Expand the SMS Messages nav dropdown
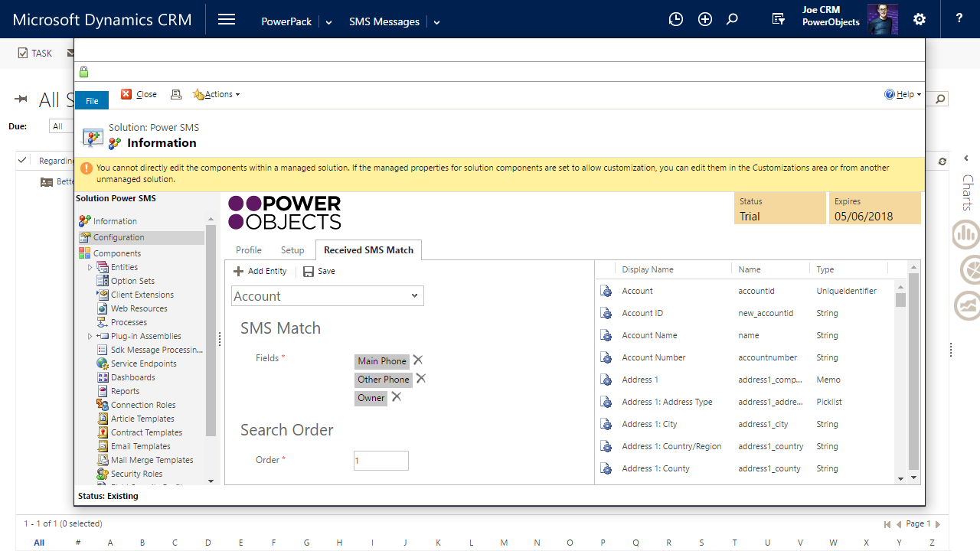The height and width of the screenshot is (551, 980). pyautogui.click(x=437, y=22)
